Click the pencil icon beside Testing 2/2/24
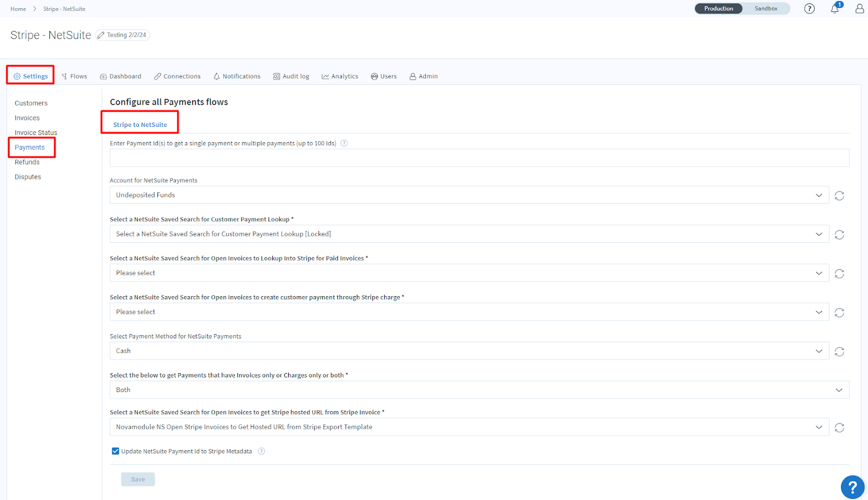 pyautogui.click(x=101, y=35)
